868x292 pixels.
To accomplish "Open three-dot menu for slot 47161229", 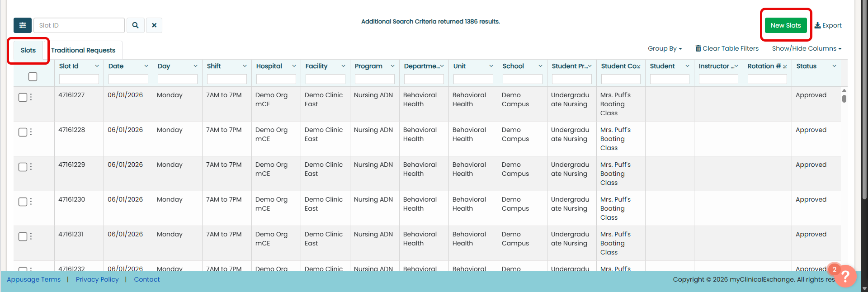I will (x=31, y=167).
